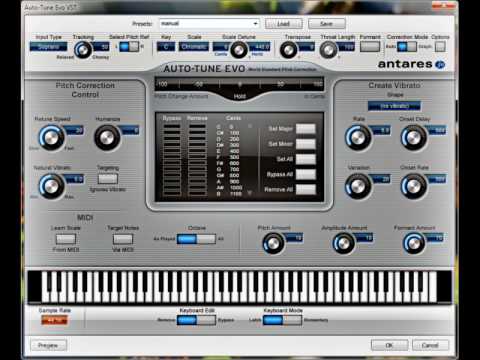This screenshot has height=360, width=480.
Task: Confirm with the OK button
Action: tap(389, 345)
